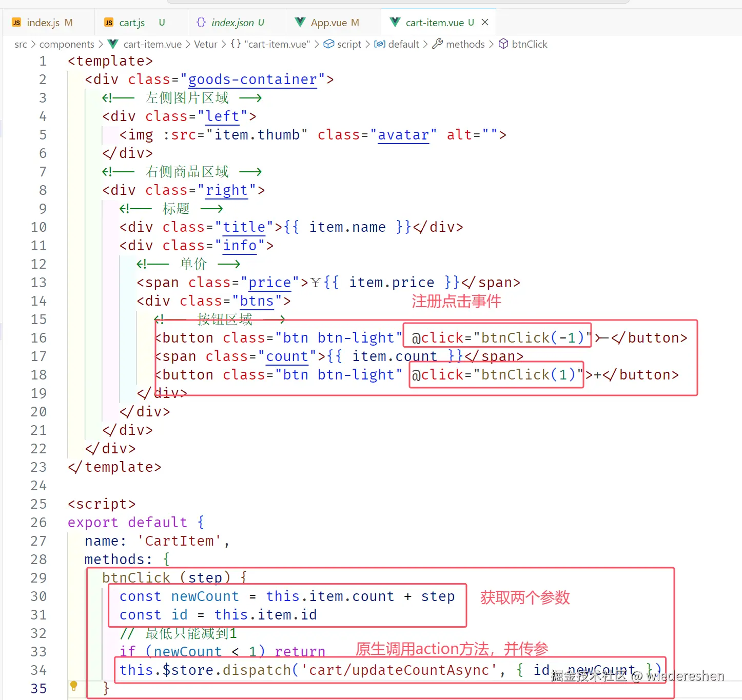
Task: Click the lightbulb quick-fix icon on line 35
Action: click(74, 686)
